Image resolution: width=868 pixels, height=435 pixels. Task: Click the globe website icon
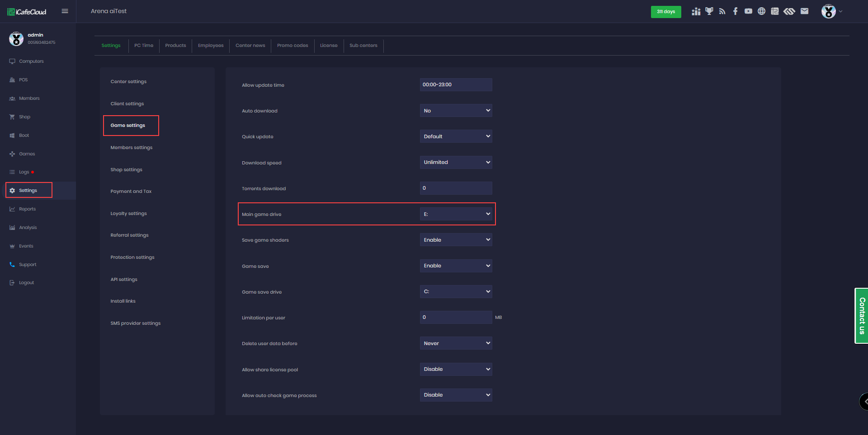pos(761,11)
